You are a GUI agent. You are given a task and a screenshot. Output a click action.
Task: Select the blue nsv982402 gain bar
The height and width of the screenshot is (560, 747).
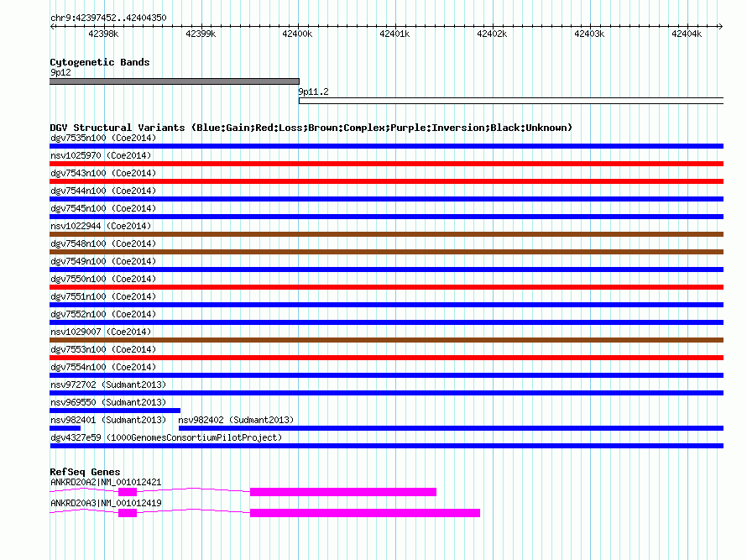pos(452,428)
